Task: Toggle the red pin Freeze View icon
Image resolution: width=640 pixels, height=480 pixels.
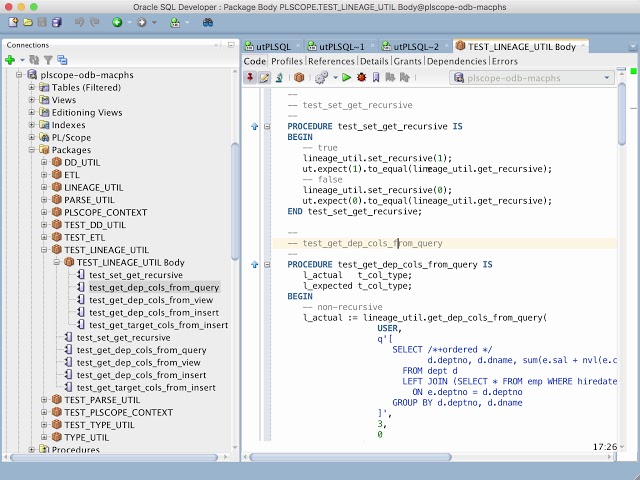Action: click(x=250, y=77)
